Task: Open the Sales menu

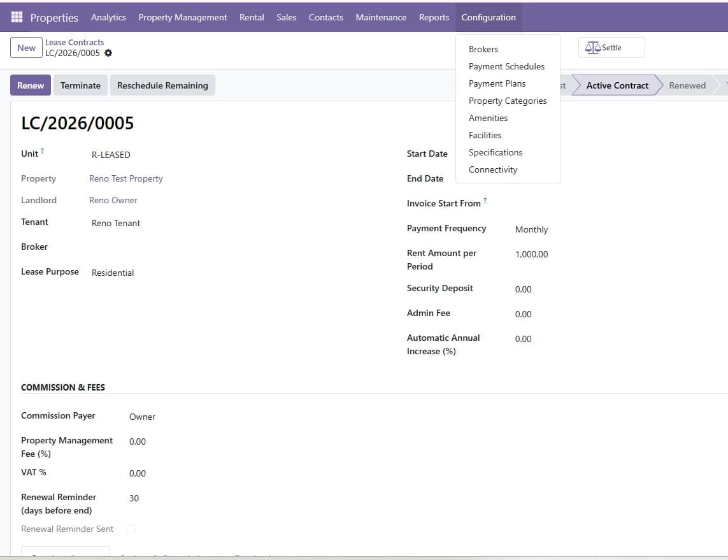Action: [x=287, y=17]
